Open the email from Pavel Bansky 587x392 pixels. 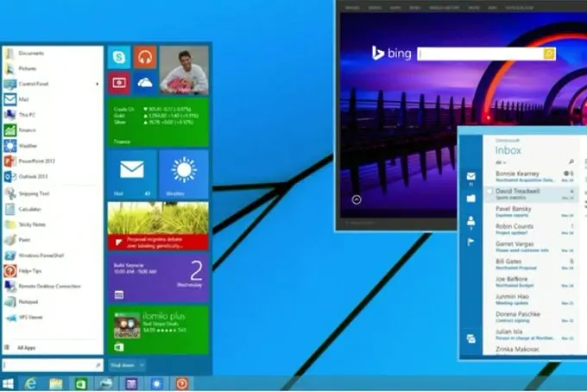(531, 212)
